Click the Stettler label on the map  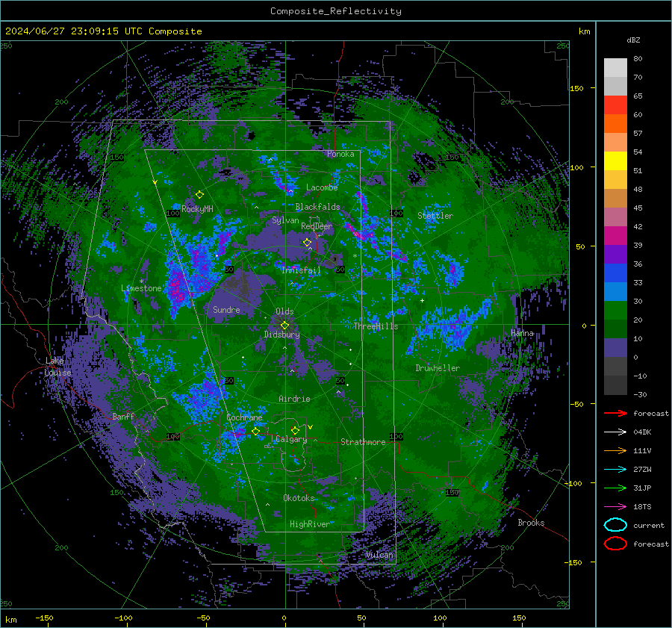coord(435,216)
